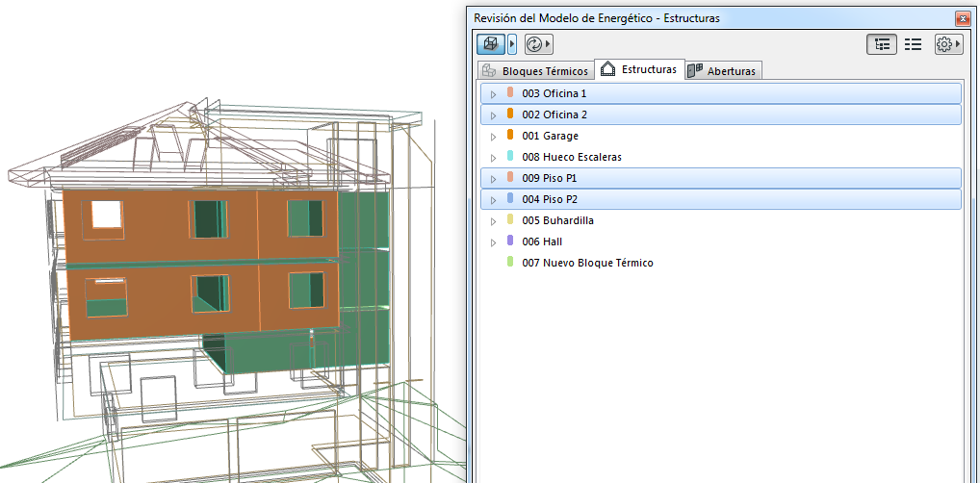Select the 003 Oficina 1 label

click(554, 93)
